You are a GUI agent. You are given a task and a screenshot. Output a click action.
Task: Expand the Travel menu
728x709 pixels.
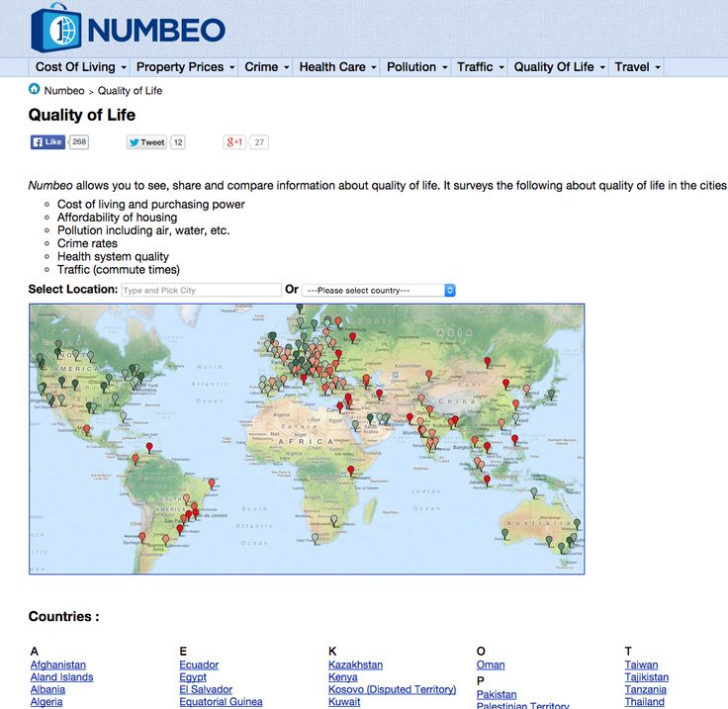pyautogui.click(x=637, y=67)
